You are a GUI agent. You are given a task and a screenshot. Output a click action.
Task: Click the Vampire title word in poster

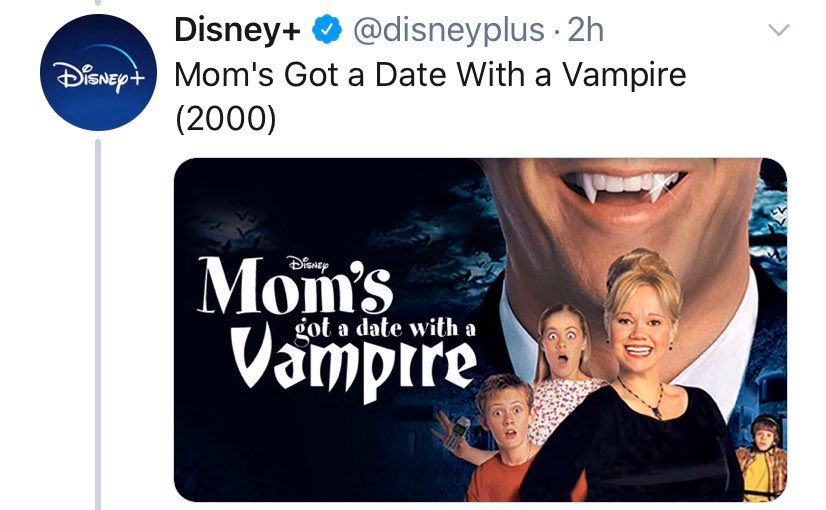click(x=353, y=364)
